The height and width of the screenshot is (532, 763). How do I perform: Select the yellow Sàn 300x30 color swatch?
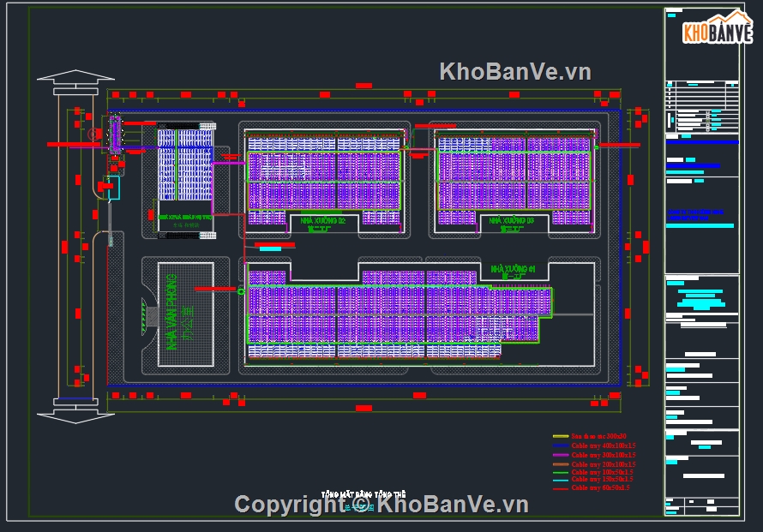(559, 436)
